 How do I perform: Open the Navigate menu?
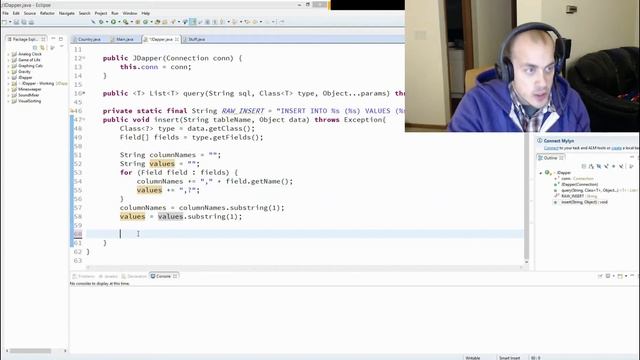click(67, 13)
